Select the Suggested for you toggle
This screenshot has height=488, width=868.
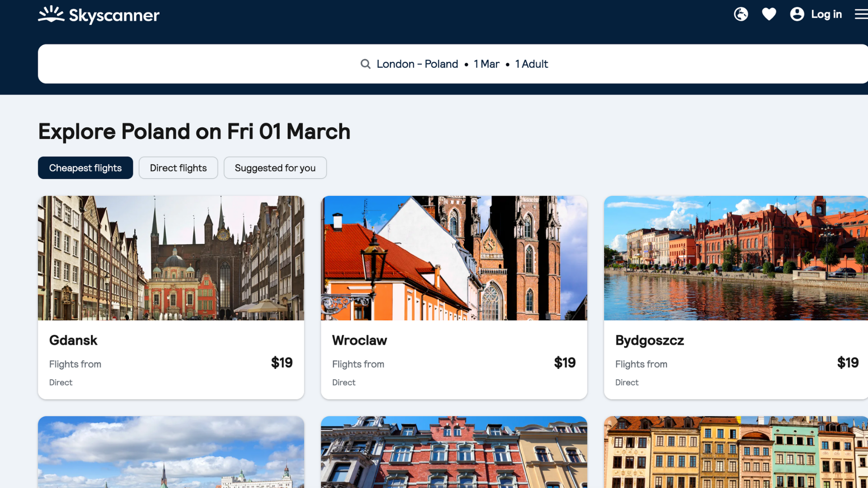pos(275,168)
